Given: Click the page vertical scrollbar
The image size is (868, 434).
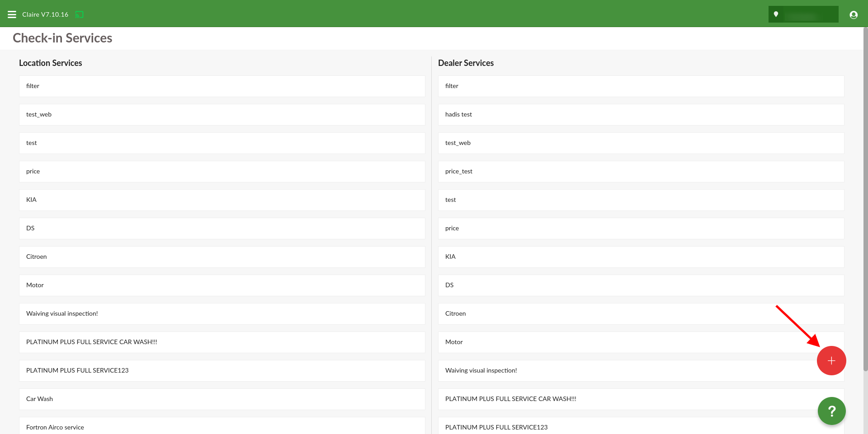Looking at the screenshot, I should [x=865, y=199].
